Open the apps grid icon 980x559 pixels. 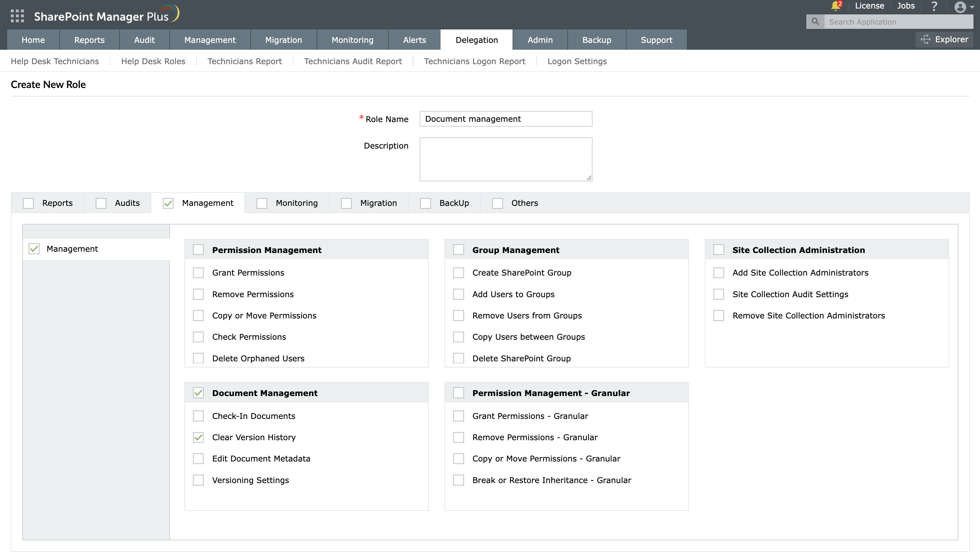(17, 16)
